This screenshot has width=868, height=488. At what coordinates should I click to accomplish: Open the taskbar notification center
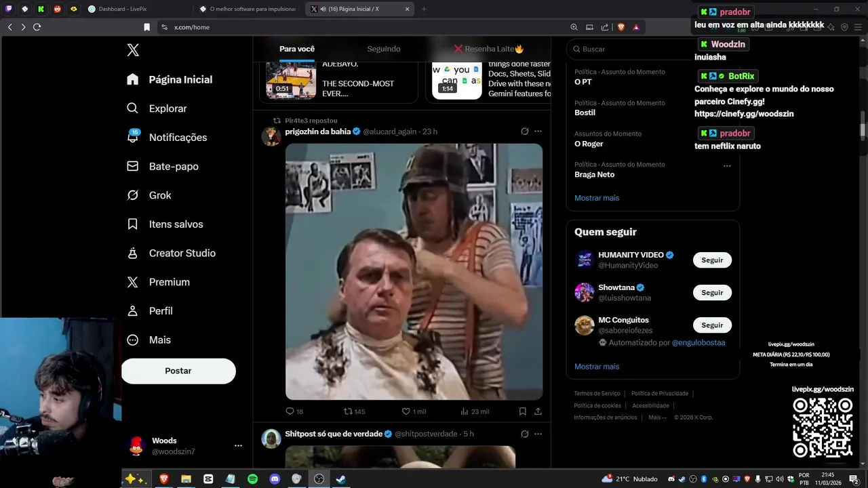click(854, 479)
